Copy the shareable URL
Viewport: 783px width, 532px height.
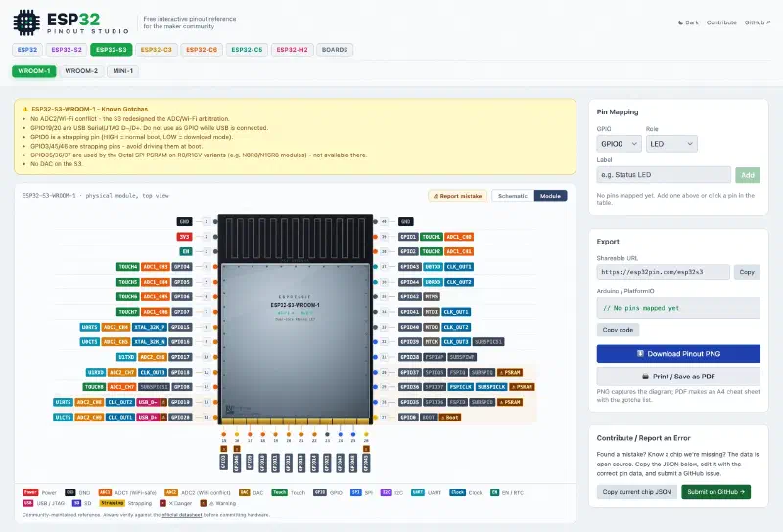tap(747, 272)
